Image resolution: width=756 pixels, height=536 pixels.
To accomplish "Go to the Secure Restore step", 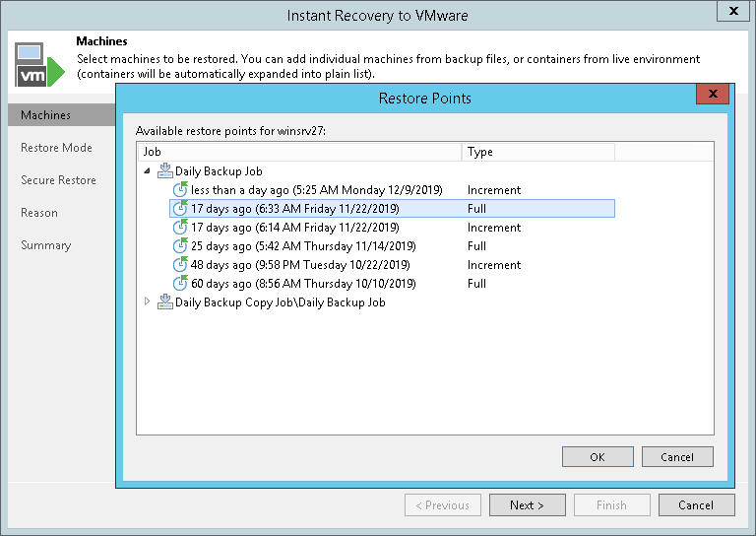I will [58, 180].
